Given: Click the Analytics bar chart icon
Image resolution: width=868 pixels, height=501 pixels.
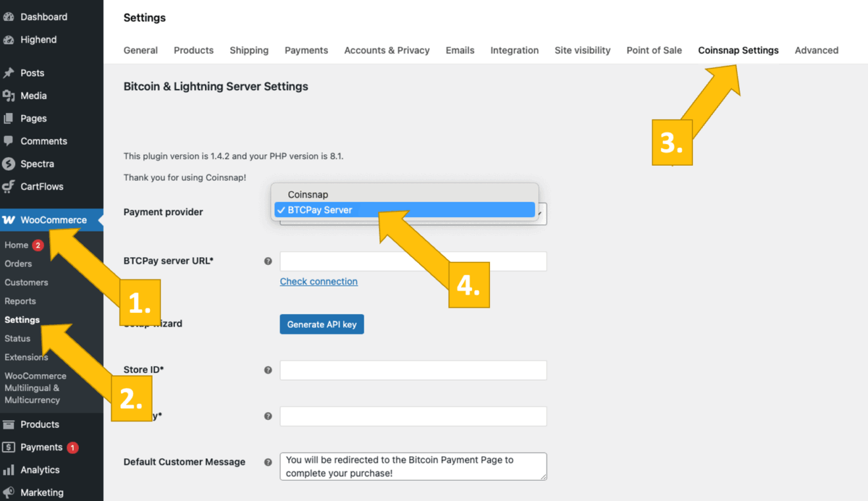Looking at the screenshot, I should tap(9, 470).
